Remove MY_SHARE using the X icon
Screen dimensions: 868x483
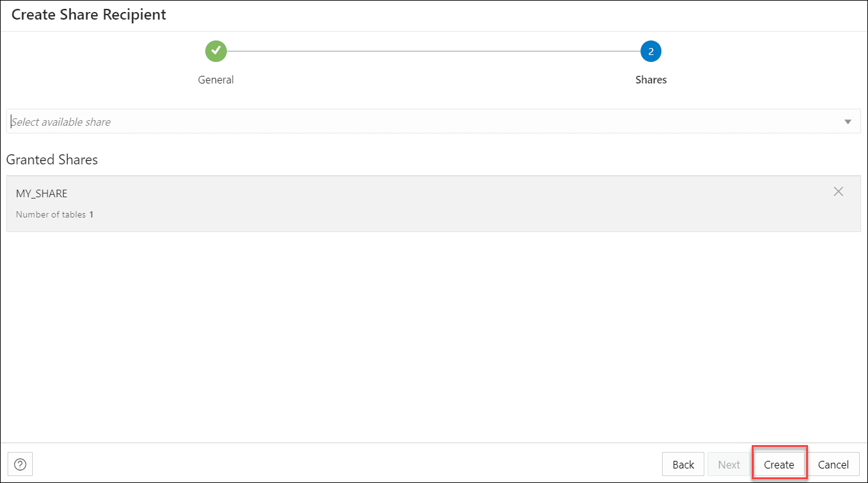838,191
